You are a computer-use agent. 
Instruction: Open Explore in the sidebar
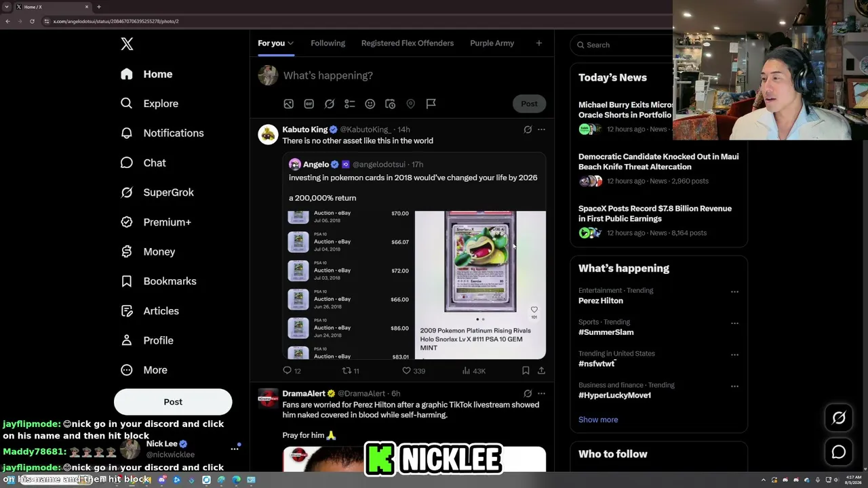[x=149, y=104]
